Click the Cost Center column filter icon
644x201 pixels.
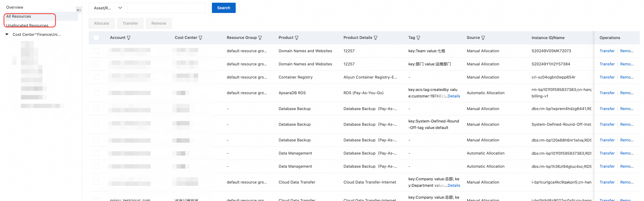point(200,38)
